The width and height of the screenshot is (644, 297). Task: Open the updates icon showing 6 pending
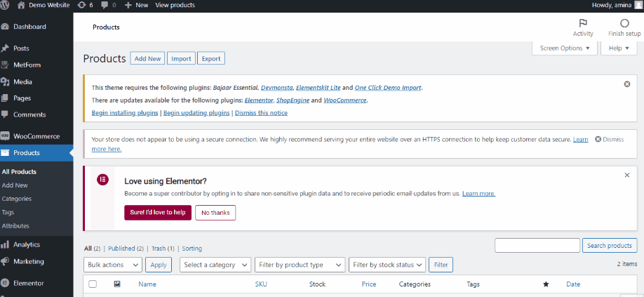point(81,5)
